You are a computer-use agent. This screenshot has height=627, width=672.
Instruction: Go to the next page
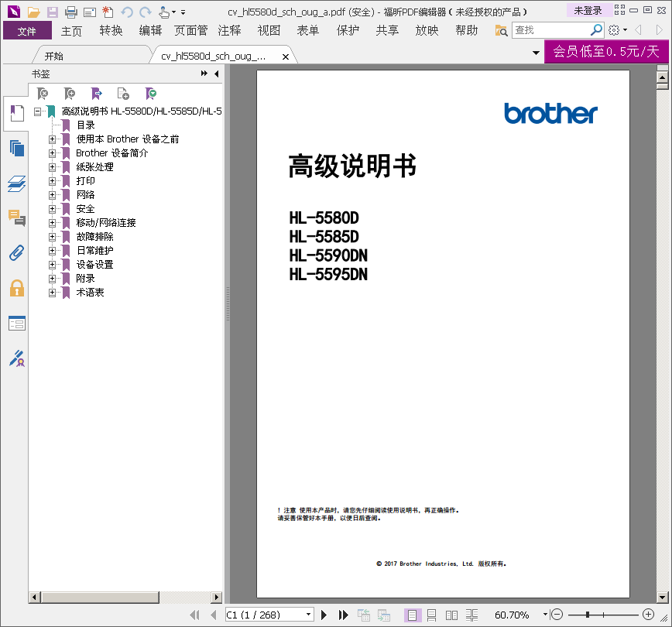[x=324, y=615]
